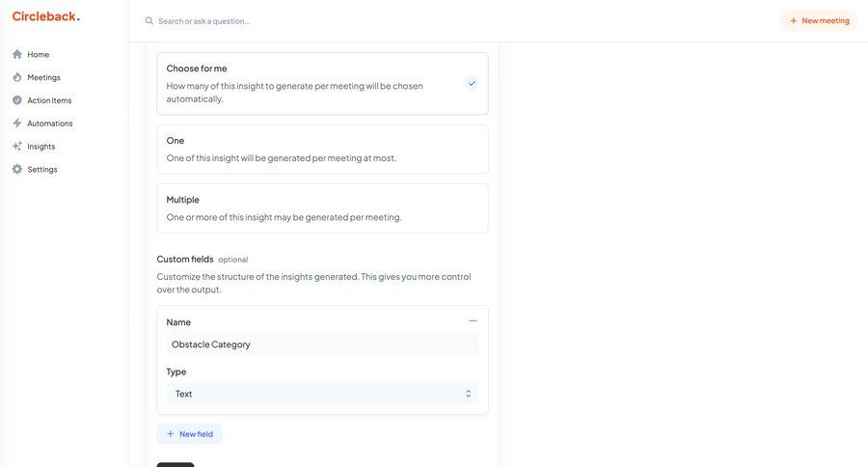Select the 'Multiple' insight option
The image size is (868, 467).
(x=322, y=208)
